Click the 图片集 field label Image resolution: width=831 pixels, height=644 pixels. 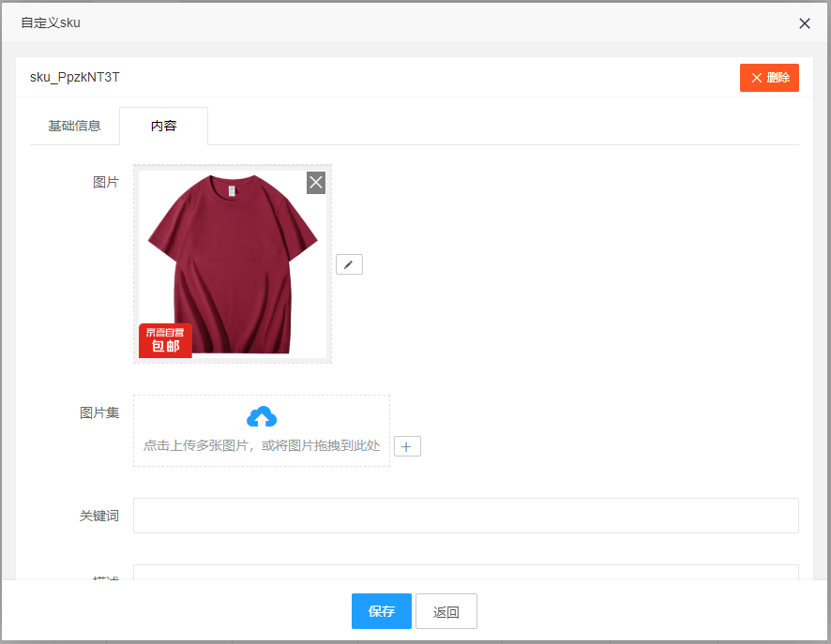tap(99, 412)
